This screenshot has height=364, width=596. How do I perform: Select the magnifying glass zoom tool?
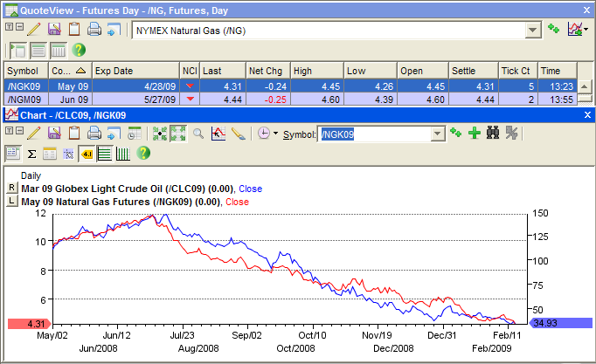point(198,134)
